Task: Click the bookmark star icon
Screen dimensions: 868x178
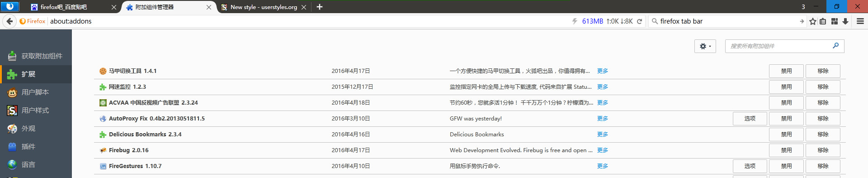Action: [x=813, y=21]
